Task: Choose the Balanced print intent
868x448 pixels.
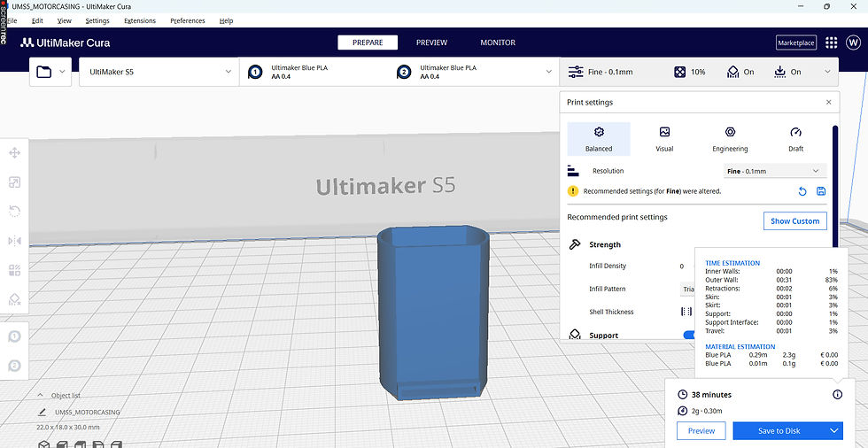Action: [x=599, y=139]
